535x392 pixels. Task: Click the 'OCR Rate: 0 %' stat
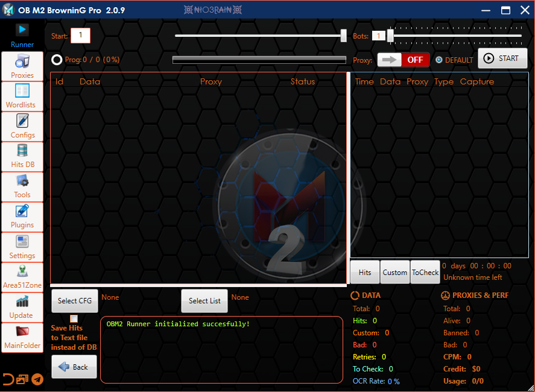pos(376,381)
